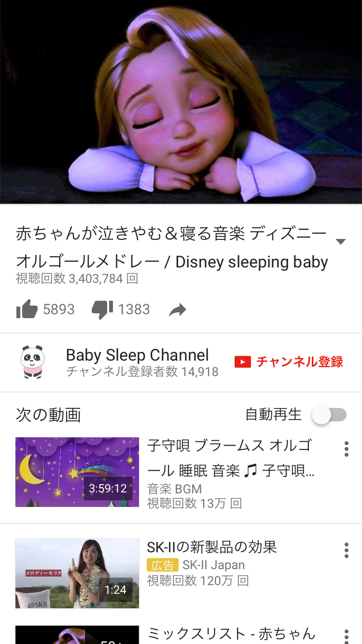Viewport: 362px width, 644px height.
Task: Open options menu for SK-II ad video
Action: tap(346, 550)
